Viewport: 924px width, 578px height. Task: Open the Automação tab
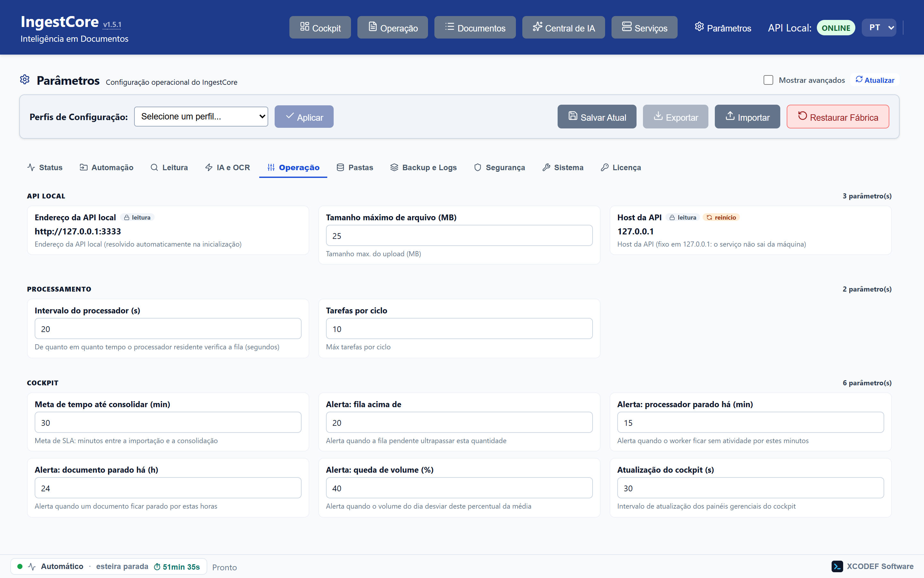[x=107, y=167]
